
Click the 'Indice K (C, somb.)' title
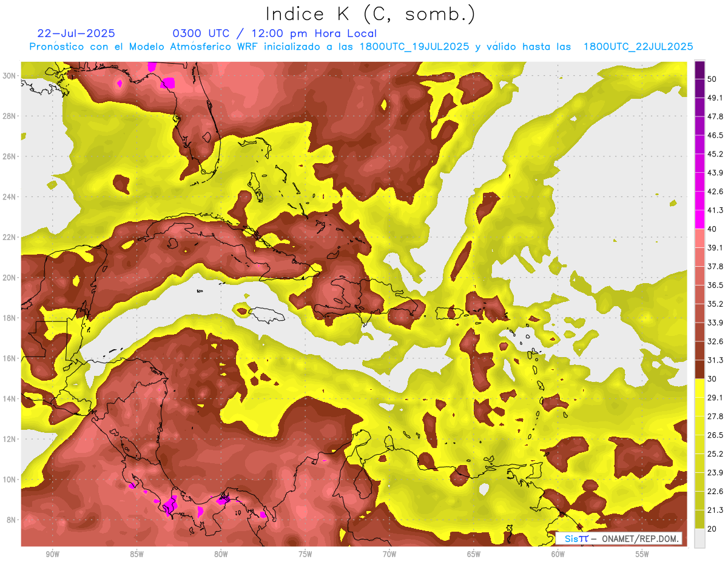(371, 14)
